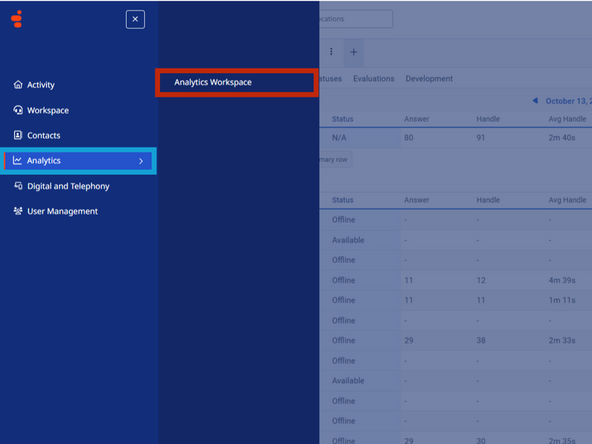Open the October 13 date picker
Screen dimensions: 592x444
569,101
